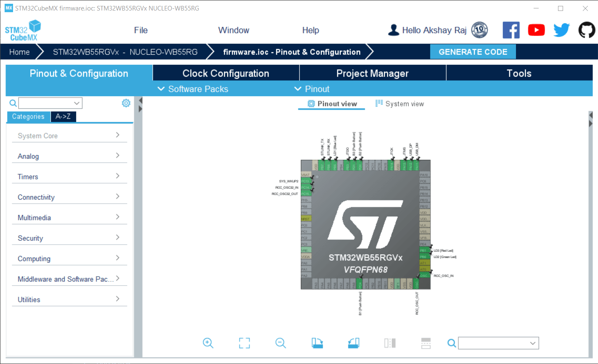Open the Help menu
The height and width of the screenshot is (364, 598).
tap(311, 30)
